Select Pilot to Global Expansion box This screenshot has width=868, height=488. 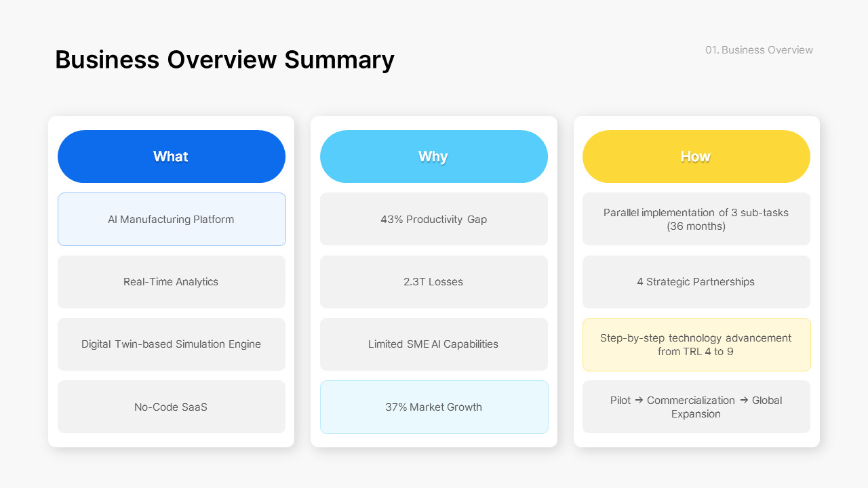pos(696,407)
